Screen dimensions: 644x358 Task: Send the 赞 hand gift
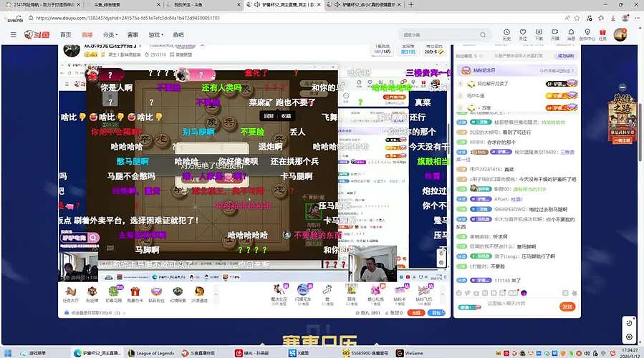(x=327, y=294)
